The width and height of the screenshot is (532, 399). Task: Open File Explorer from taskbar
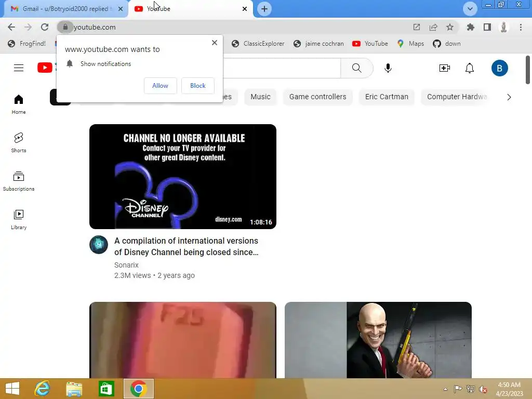(x=74, y=389)
